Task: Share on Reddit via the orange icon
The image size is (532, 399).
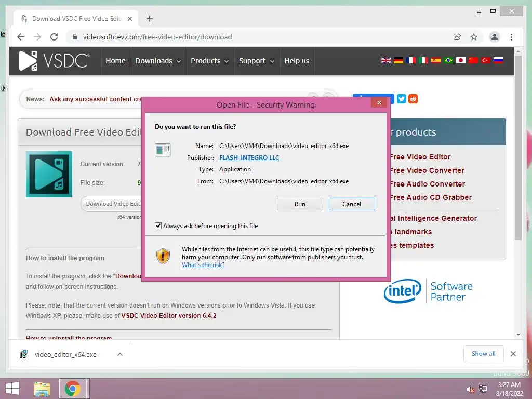Action: click(413, 99)
